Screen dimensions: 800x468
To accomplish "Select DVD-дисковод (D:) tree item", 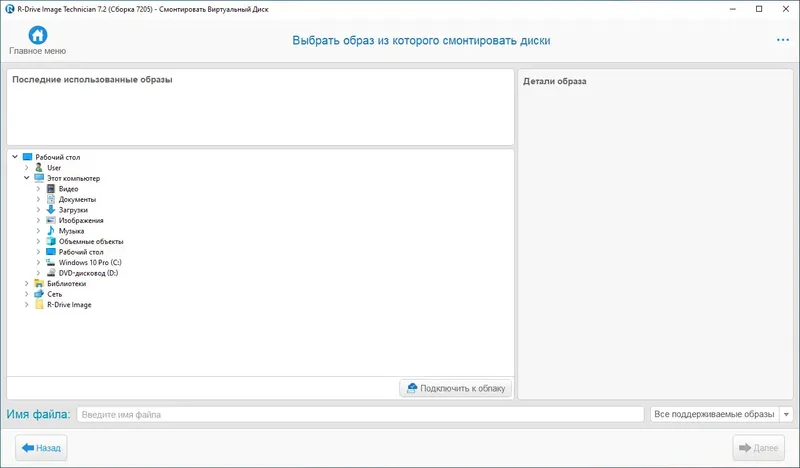I will pyautogui.click(x=88, y=273).
